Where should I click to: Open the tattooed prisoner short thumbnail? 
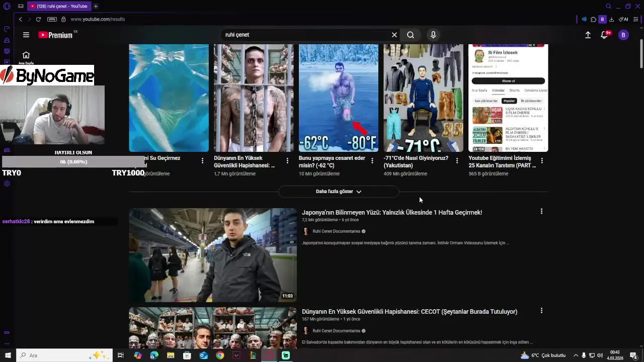[x=254, y=98]
